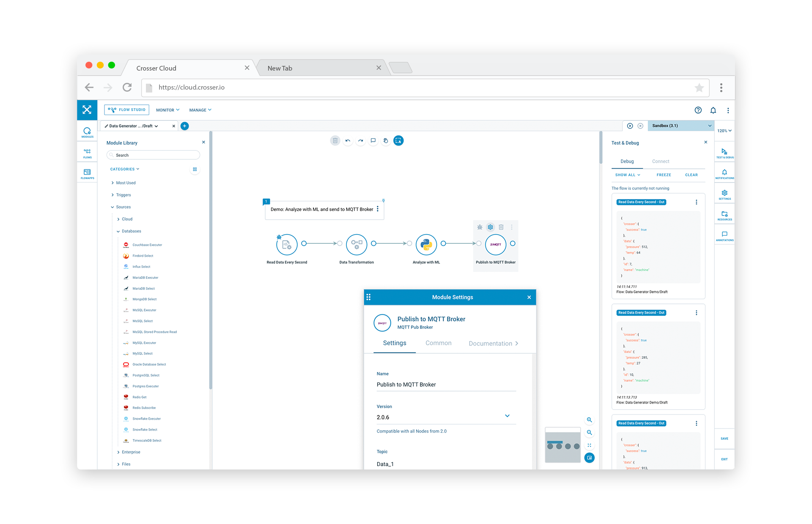Expand the Most Used category
The height and width of the screenshot is (524, 812).
coord(123,183)
